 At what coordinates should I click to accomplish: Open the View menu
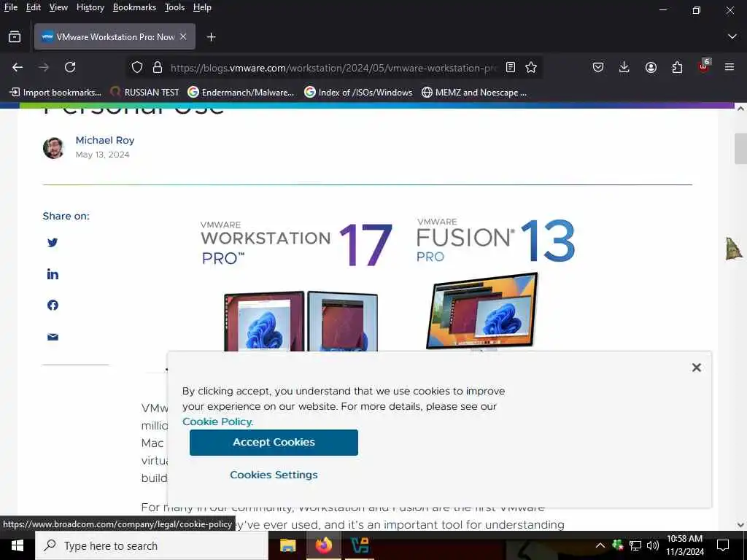point(58,7)
